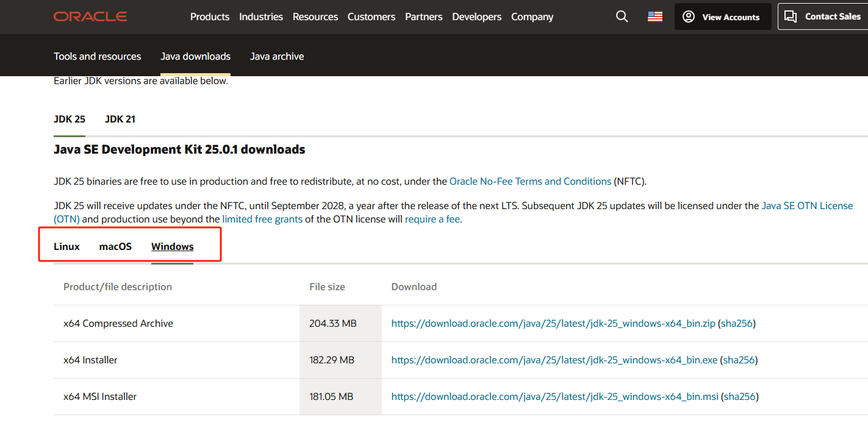Select the Windows platform tab
The width and height of the screenshot is (868, 442).
coord(173,246)
